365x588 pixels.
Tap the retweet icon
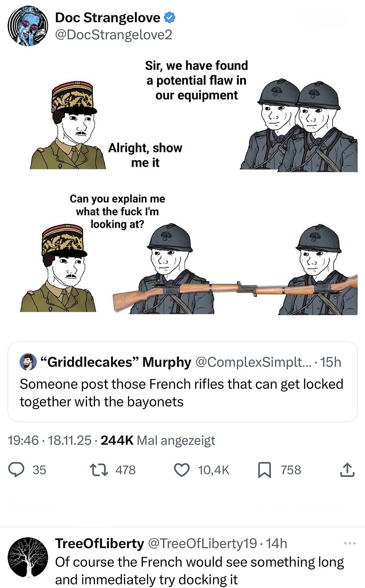pos(99,470)
